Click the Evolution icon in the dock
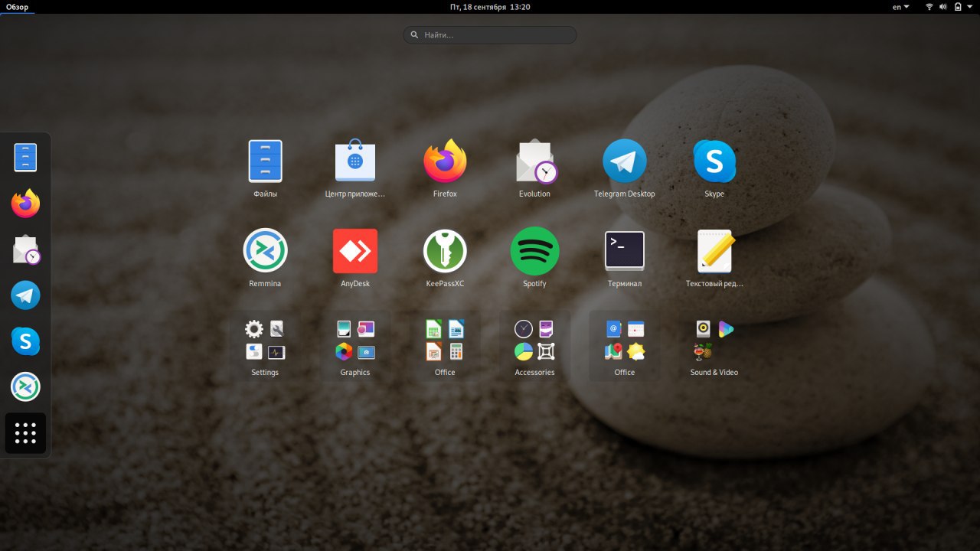 (x=26, y=249)
